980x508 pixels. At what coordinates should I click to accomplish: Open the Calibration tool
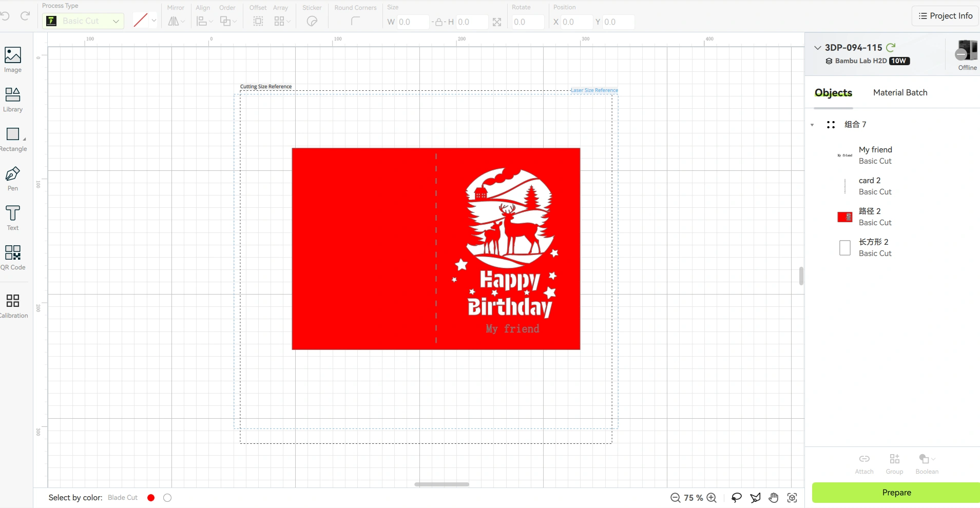(13, 306)
